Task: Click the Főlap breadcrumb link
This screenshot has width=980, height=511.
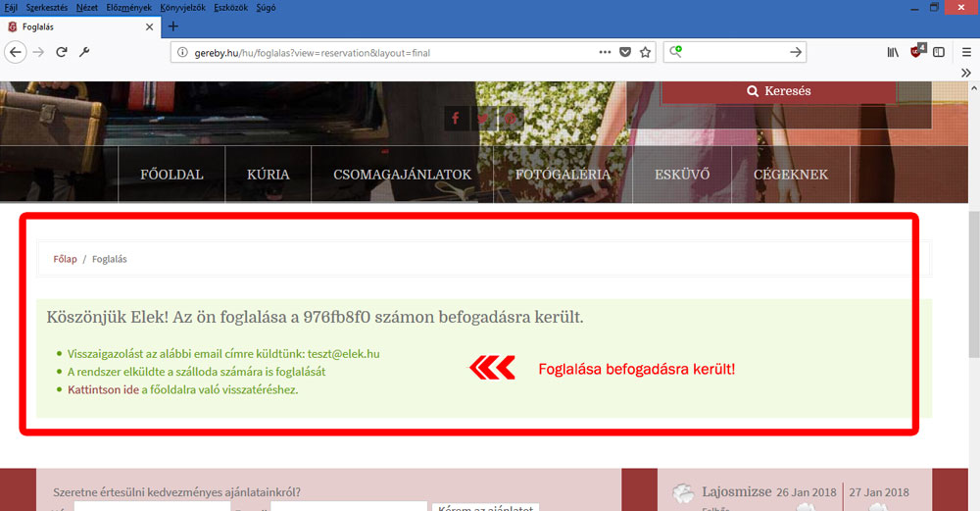Action: point(65,259)
